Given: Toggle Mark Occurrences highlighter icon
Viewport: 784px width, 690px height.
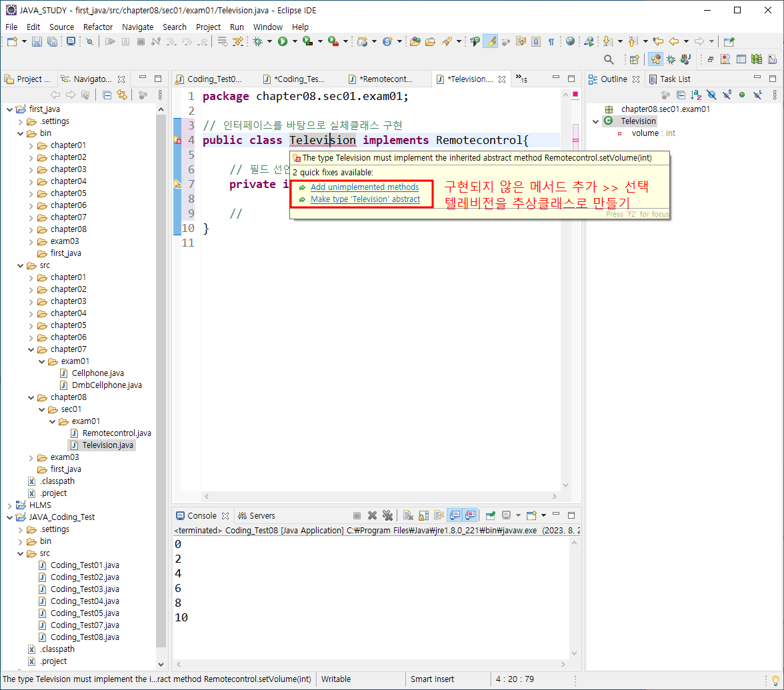Looking at the screenshot, I should [491, 42].
